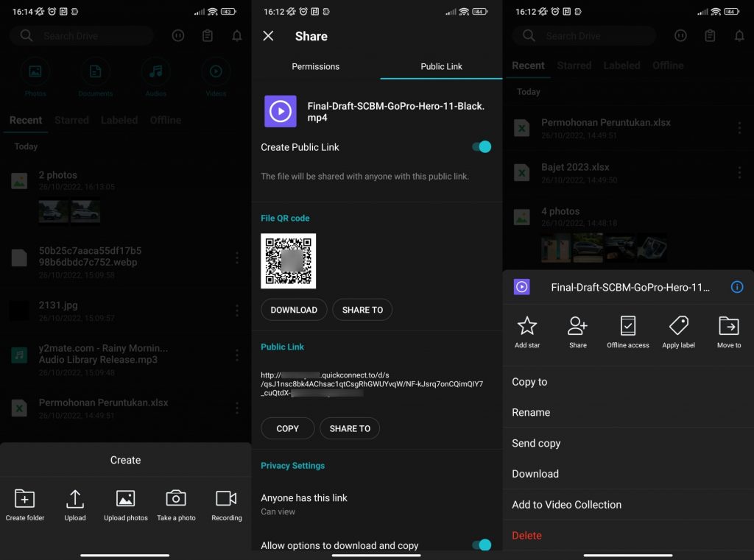Select Starred tab in right screen
Image resolution: width=754 pixels, height=560 pixels.
(574, 65)
